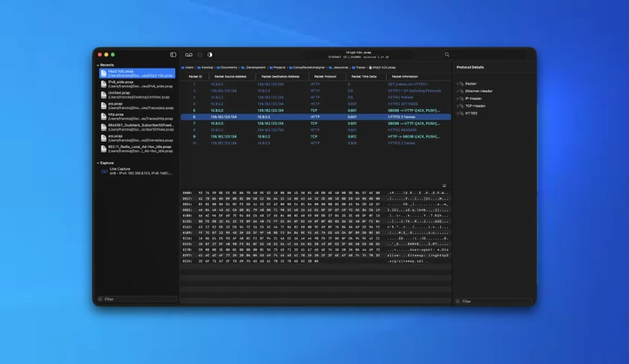
Task: Click hex dump line at offset 0000
Action: coord(316,193)
